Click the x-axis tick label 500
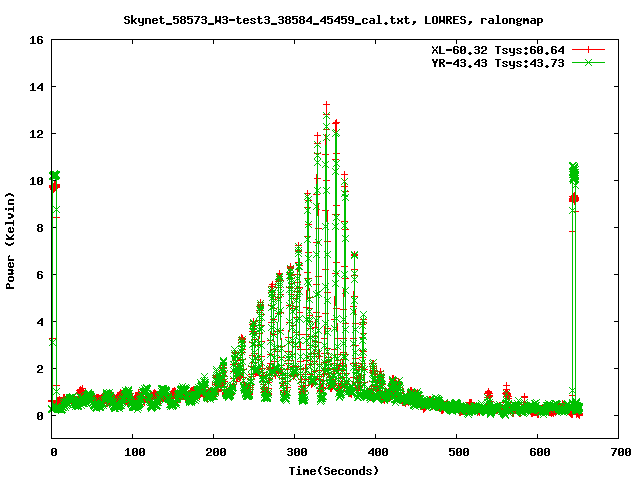This screenshot has height=480, width=640. tap(458, 452)
